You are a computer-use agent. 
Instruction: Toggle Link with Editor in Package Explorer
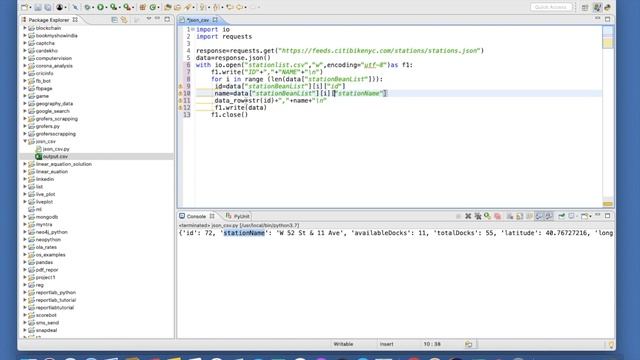[x=124, y=20]
